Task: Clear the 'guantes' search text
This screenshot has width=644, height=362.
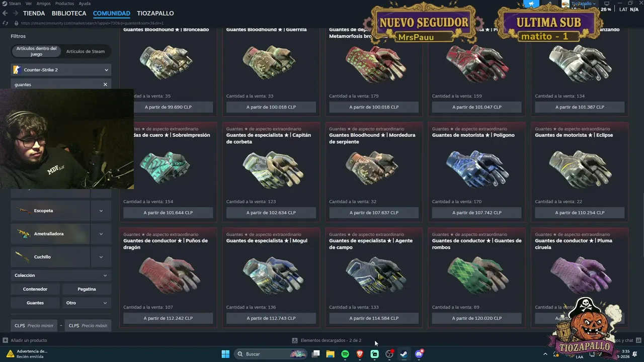Action: point(105,84)
